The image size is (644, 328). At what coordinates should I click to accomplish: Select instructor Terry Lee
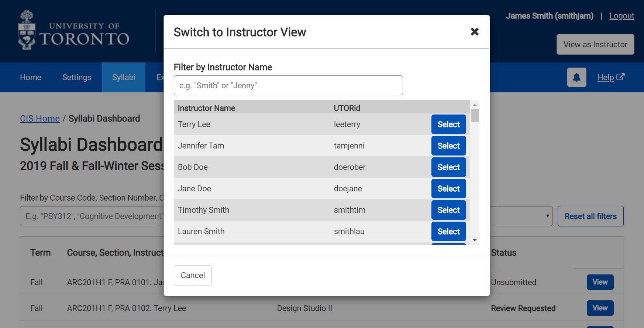(x=448, y=124)
